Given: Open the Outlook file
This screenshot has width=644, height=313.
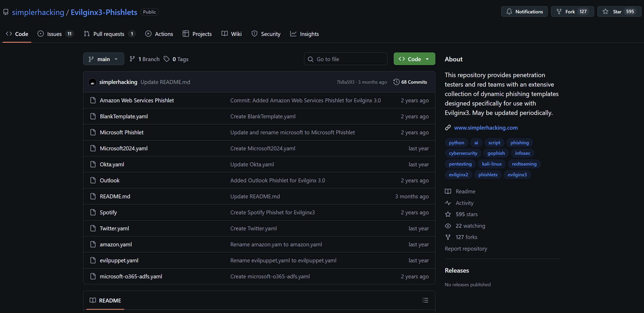Looking at the screenshot, I should point(110,180).
